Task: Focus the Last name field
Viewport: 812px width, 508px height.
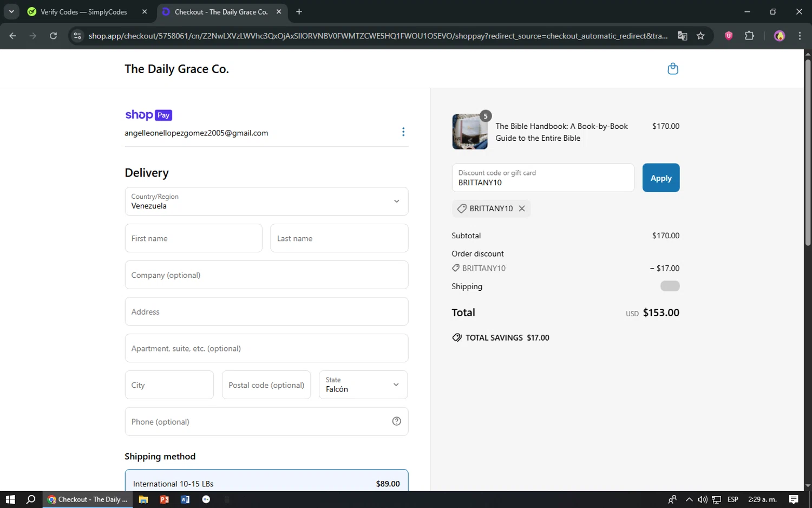Action: [x=339, y=238]
